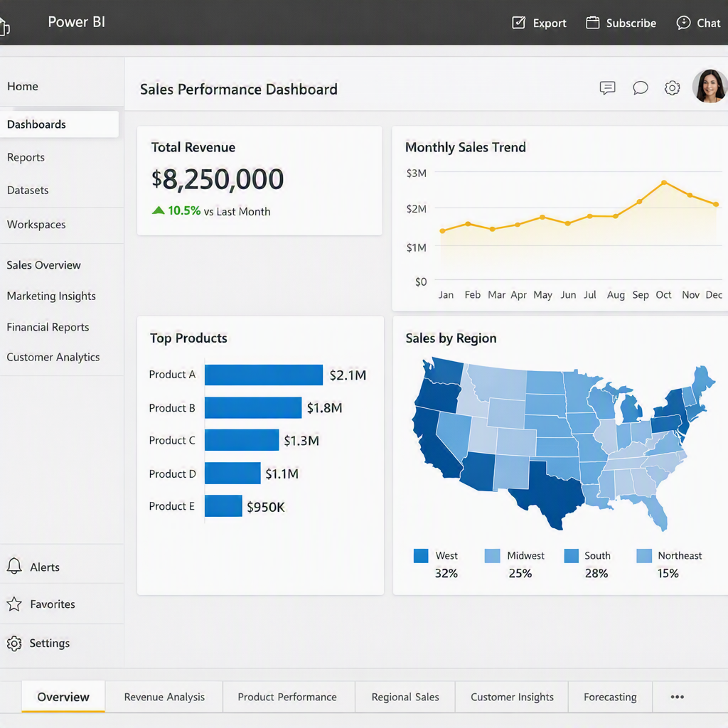Click the Favorites star icon
The image size is (728, 728).
click(x=14, y=604)
